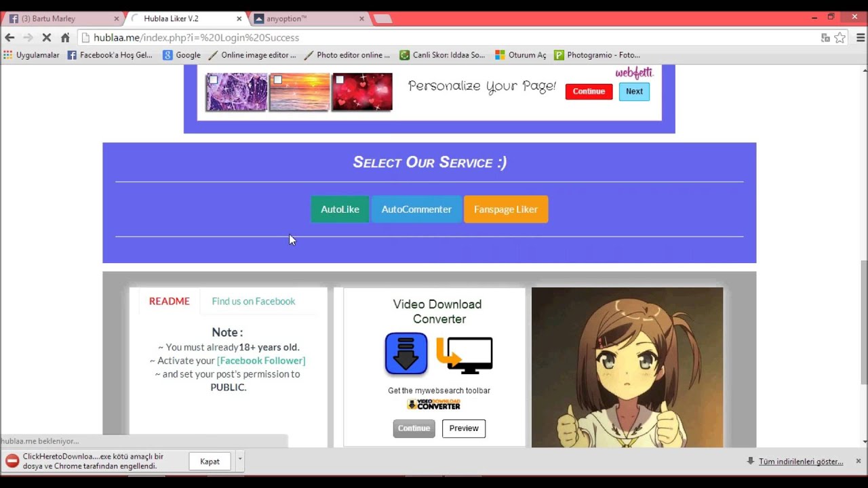The image size is (868, 488).
Task: Open the browser home page
Action: tap(65, 38)
